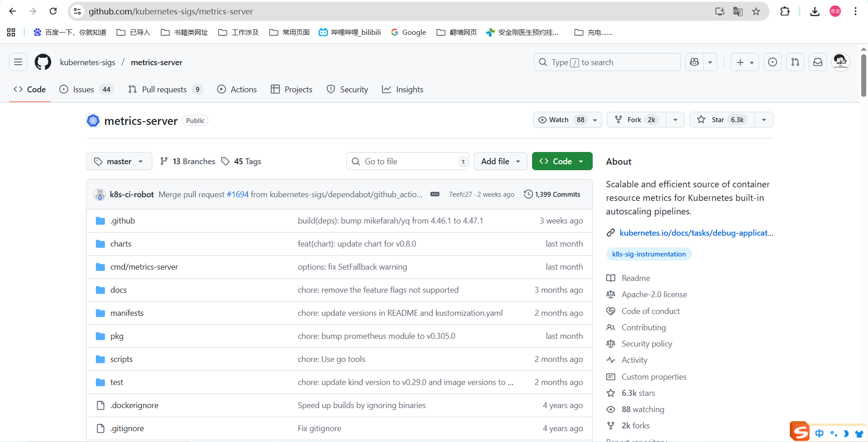868x442 pixels.
Task: Expand the Star lists dropdown arrow
Action: 764,119
